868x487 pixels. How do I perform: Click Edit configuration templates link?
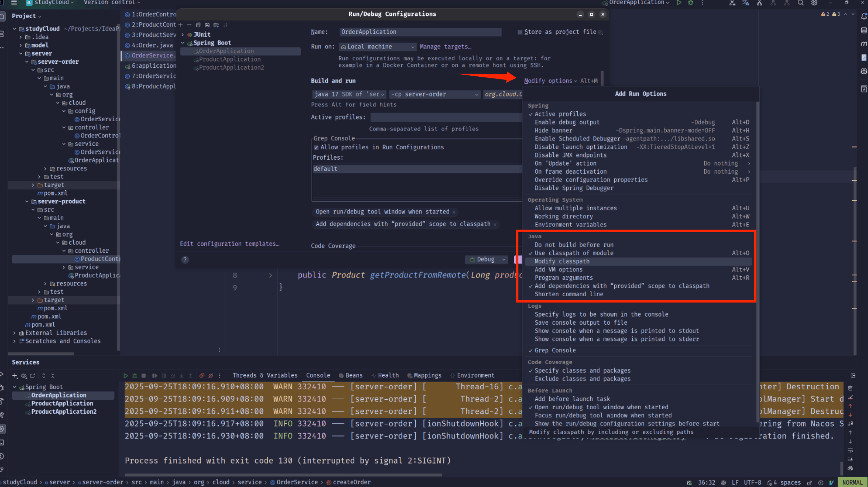[x=229, y=244]
